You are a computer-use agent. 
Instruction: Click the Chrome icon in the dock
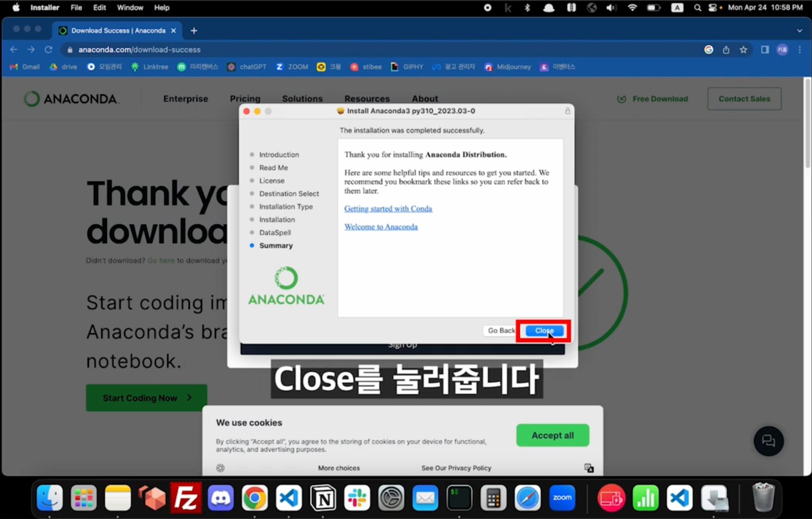pyautogui.click(x=254, y=498)
